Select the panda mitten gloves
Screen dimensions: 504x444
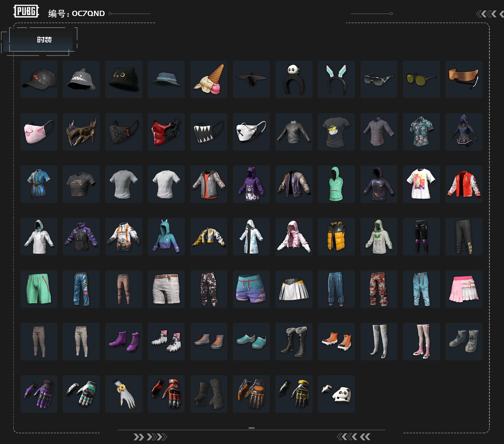click(336, 394)
